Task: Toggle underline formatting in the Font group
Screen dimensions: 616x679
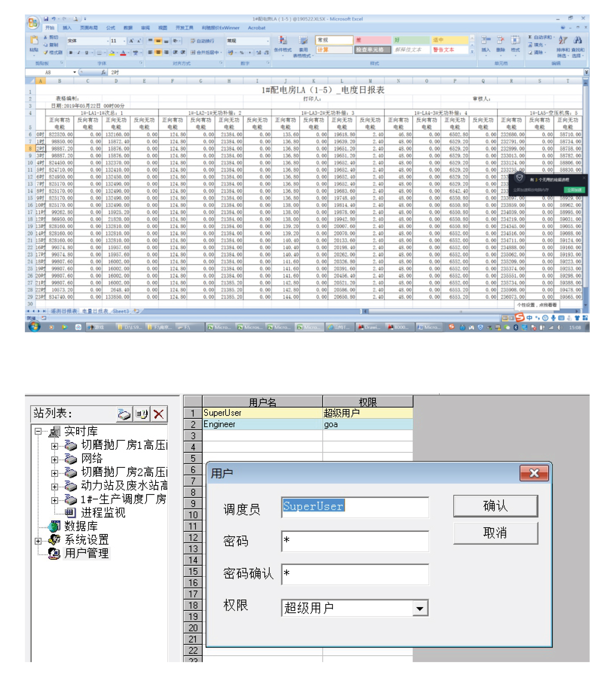Action: [87, 52]
